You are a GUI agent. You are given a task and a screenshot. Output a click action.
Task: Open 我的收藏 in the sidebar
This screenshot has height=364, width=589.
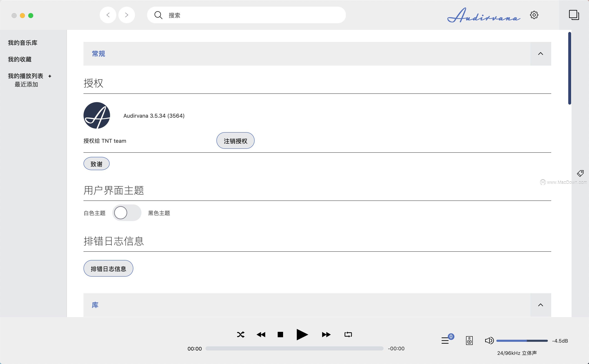point(20,60)
